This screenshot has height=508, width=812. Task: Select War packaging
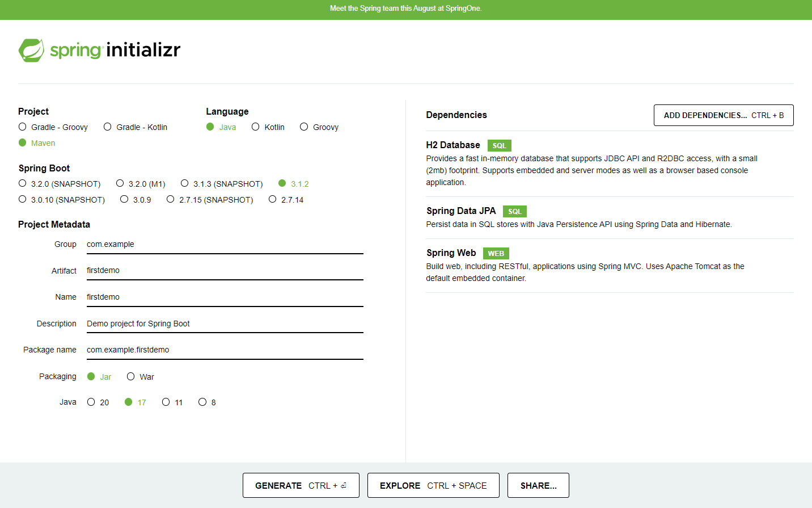141,377
